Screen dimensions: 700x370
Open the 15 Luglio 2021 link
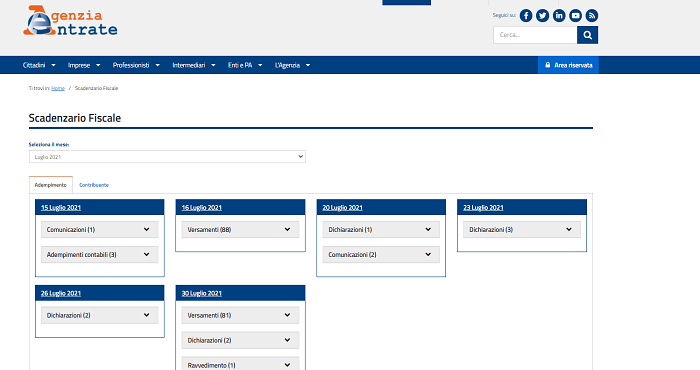61,208
